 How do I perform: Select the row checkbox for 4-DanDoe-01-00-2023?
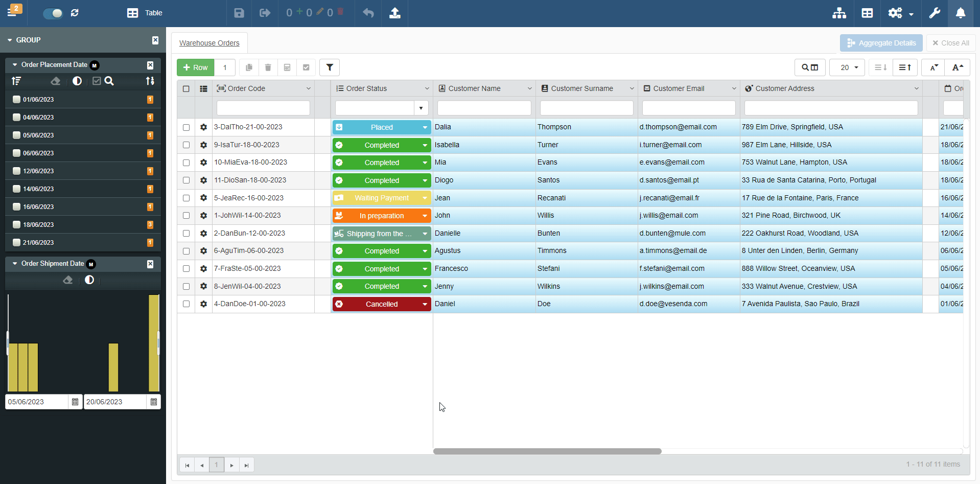click(x=186, y=304)
